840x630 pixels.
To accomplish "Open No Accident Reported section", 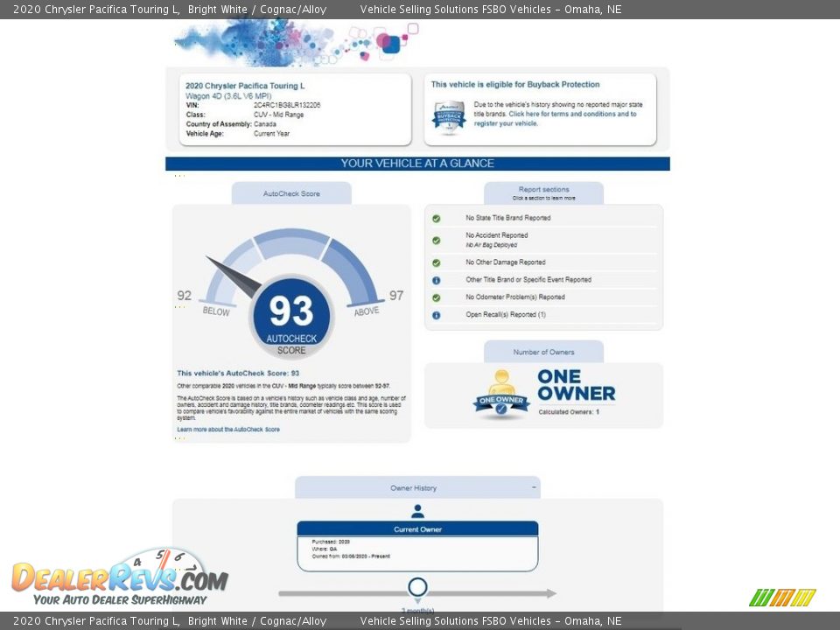I will pyautogui.click(x=497, y=235).
